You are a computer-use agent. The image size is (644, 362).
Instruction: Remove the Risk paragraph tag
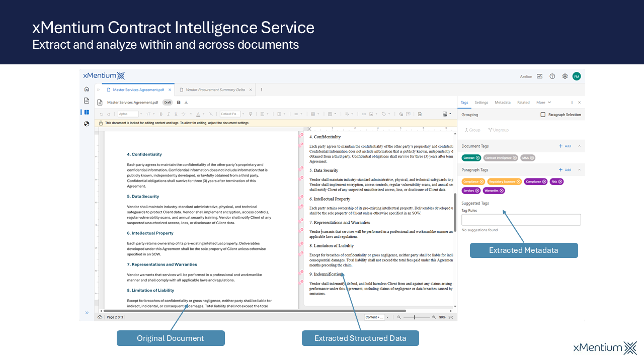pyautogui.click(x=560, y=182)
